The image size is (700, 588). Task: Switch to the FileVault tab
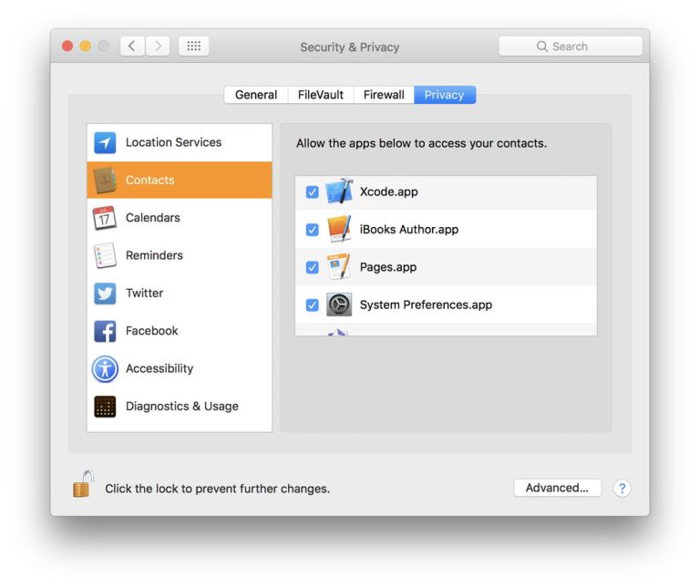click(x=321, y=95)
